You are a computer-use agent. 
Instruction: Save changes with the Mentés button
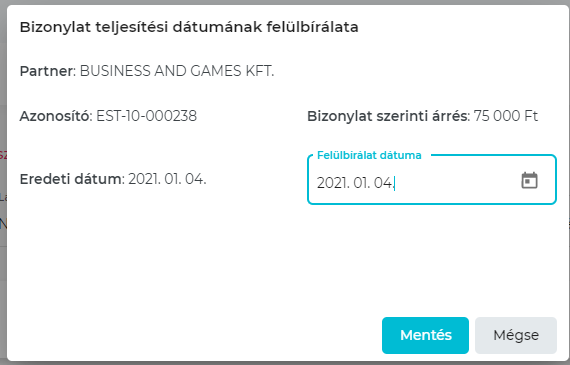coord(425,335)
